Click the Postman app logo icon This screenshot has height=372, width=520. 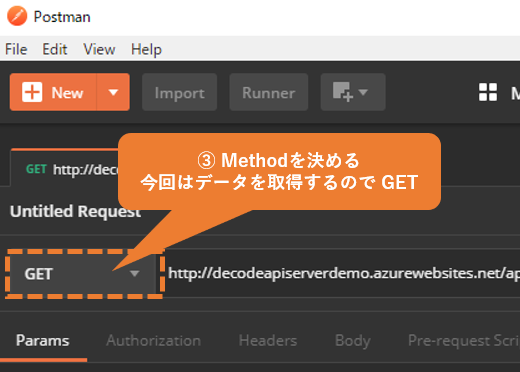17,16
